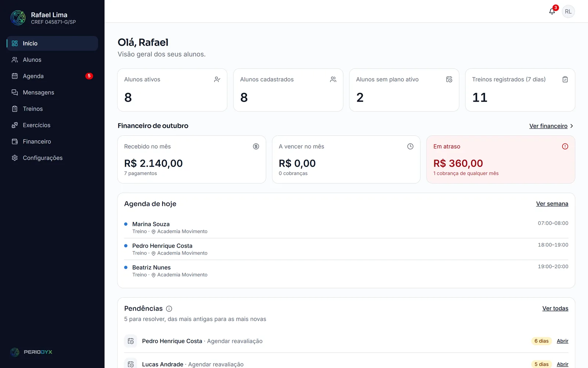Click the Treinos clipboard icon in sidebar
The width and height of the screenshot is (588, 368).
(x=15, y=109)
